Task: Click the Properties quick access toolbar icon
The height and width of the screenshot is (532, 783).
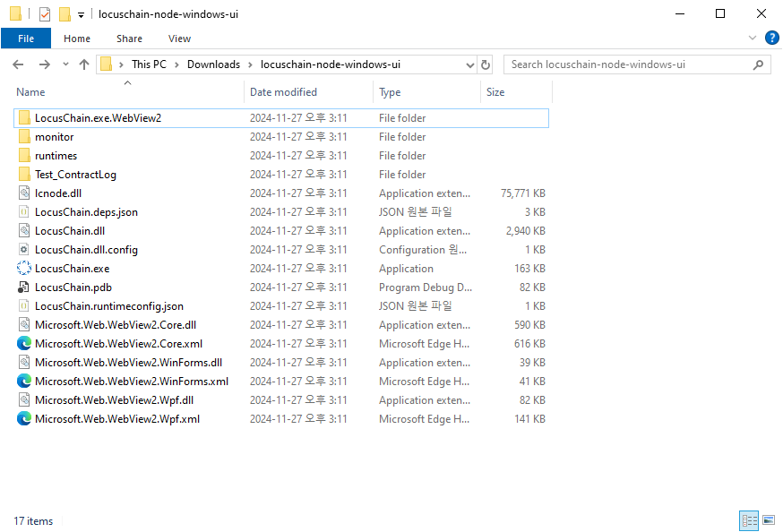Action: (45, 14)
